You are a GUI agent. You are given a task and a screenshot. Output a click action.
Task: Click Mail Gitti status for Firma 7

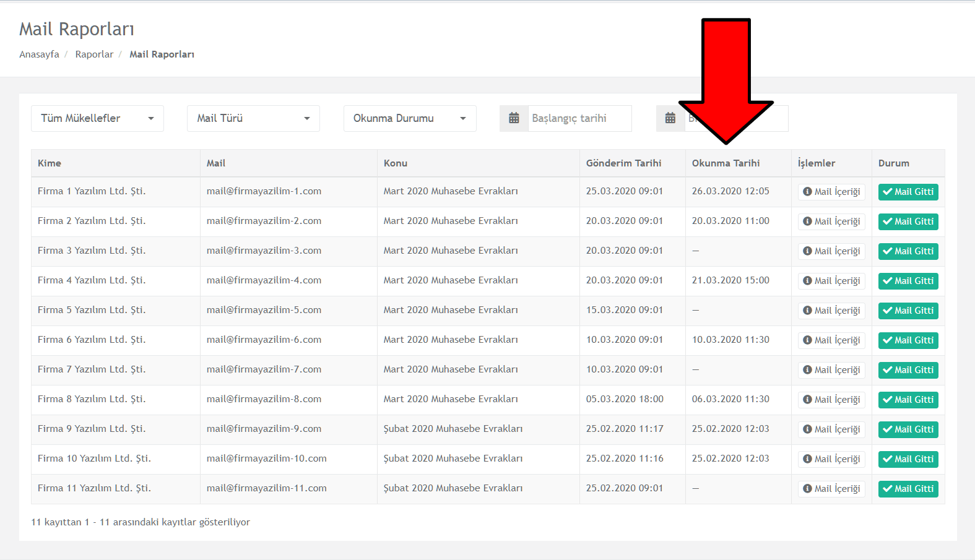click(x=908, y=370)
